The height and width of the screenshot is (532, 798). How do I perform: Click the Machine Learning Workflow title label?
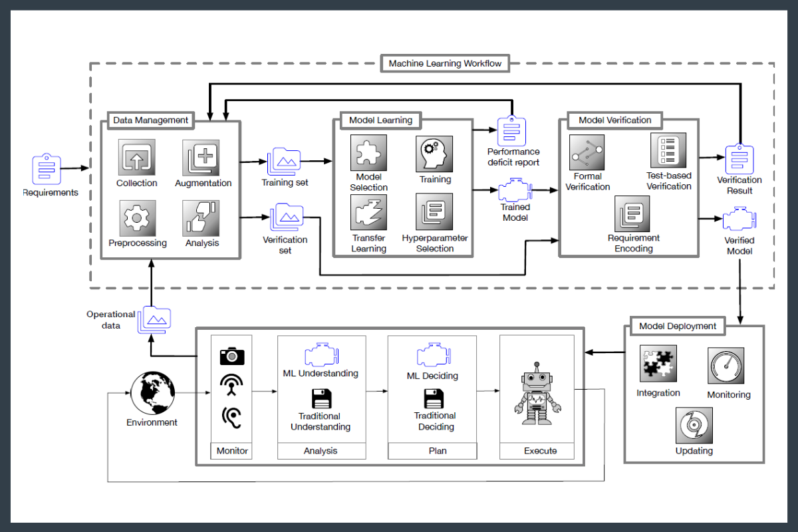pos(445,64)
